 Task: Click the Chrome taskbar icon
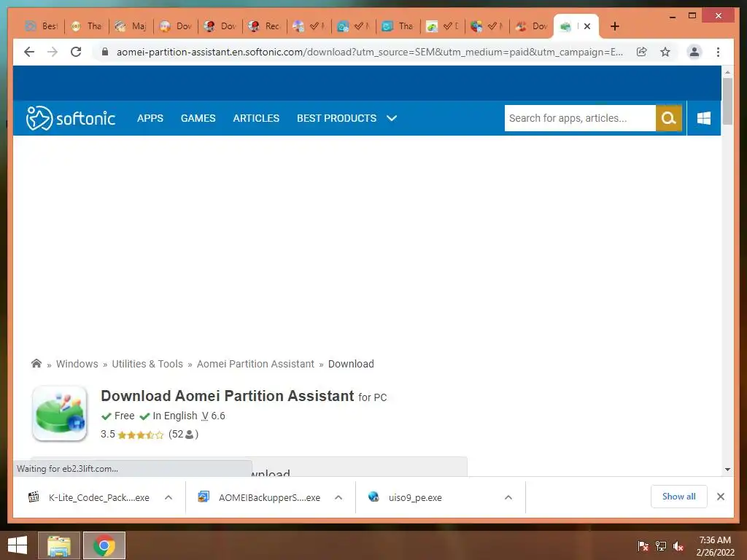(104, 545)
